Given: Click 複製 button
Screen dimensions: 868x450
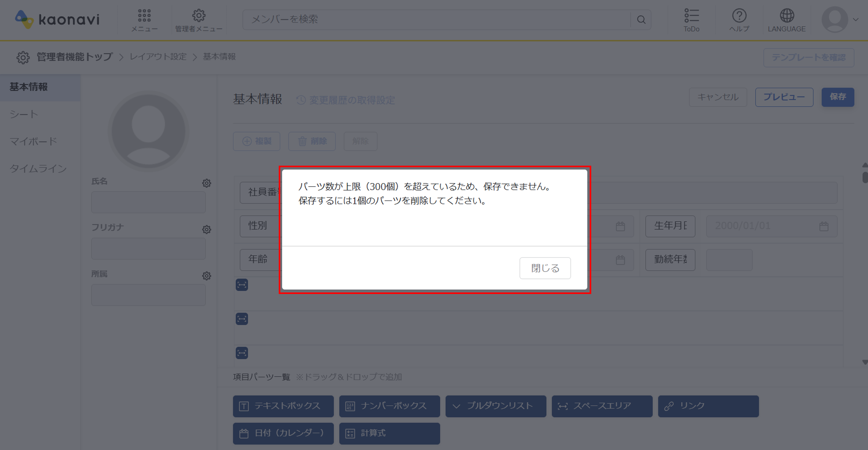Looking at the screenshot, I should [x=257, y=141].
